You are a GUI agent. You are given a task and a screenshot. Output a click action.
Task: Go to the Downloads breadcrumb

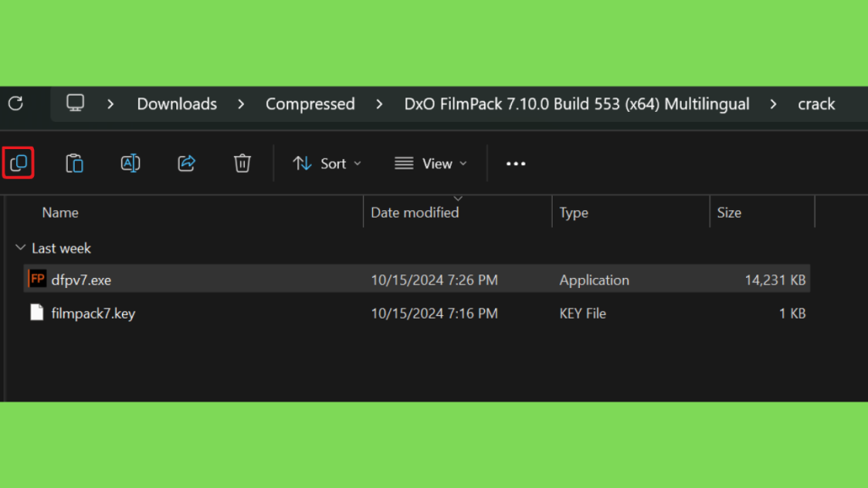tap(177, 104)
